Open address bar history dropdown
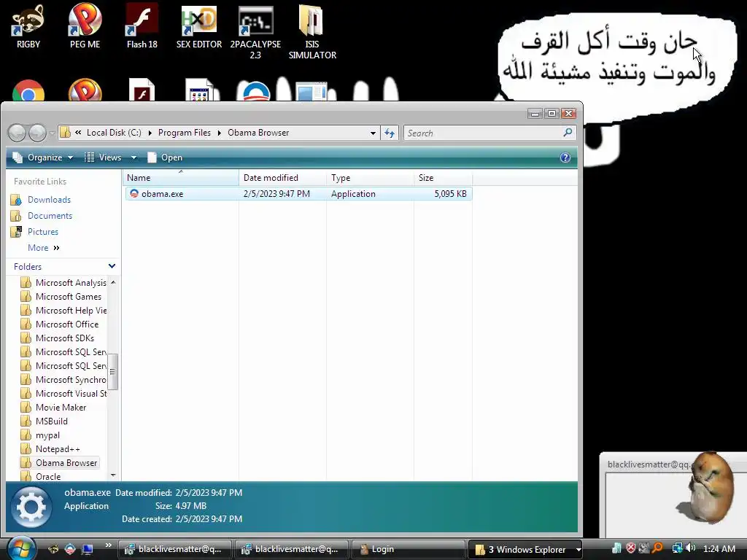The height and width of the screenshot is (560, 747). click(373, 133)
